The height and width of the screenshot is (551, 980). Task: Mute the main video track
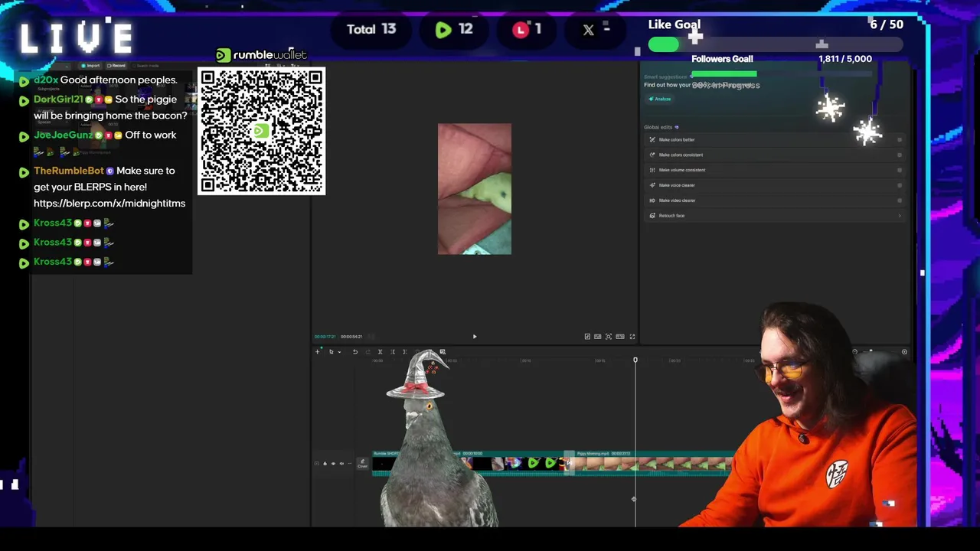[x=341, y=464]
